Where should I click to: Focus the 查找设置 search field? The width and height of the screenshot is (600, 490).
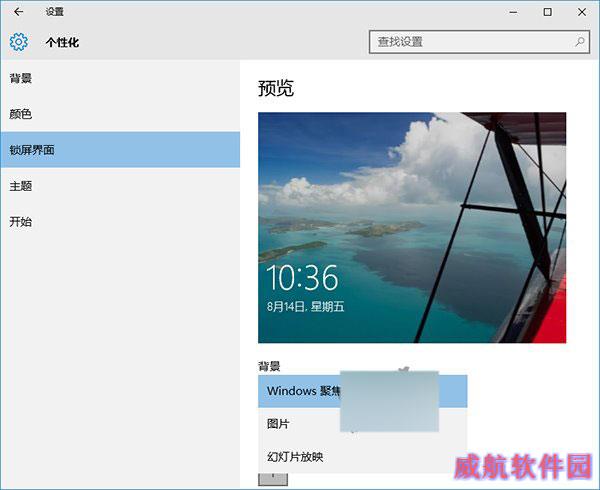tap(479, 42)
